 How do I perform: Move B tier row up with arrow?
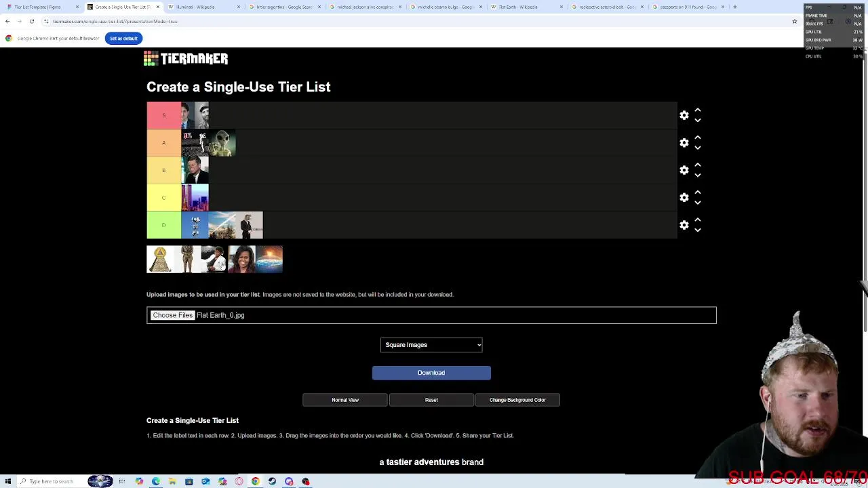(697, 165)
